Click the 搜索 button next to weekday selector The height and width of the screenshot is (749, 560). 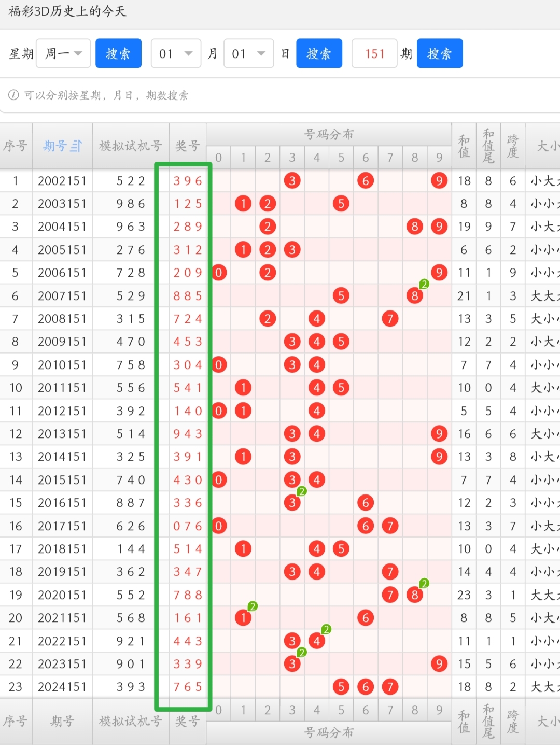(118, 53)
